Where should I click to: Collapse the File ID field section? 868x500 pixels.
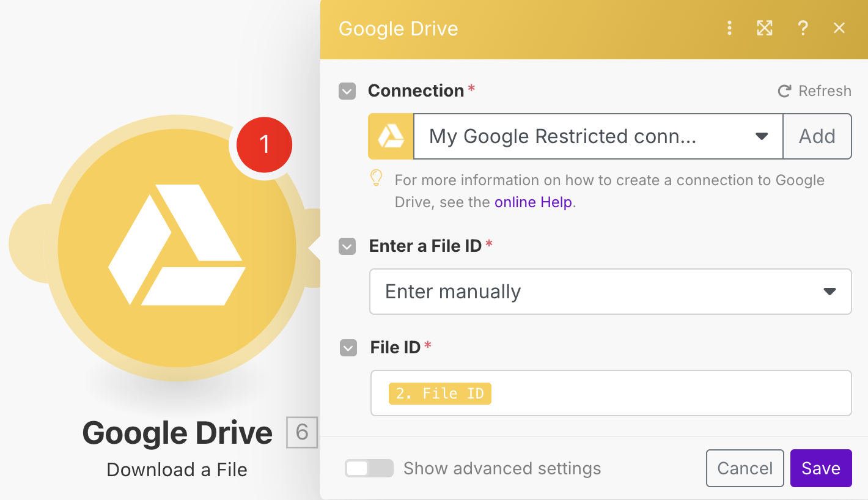348,348
